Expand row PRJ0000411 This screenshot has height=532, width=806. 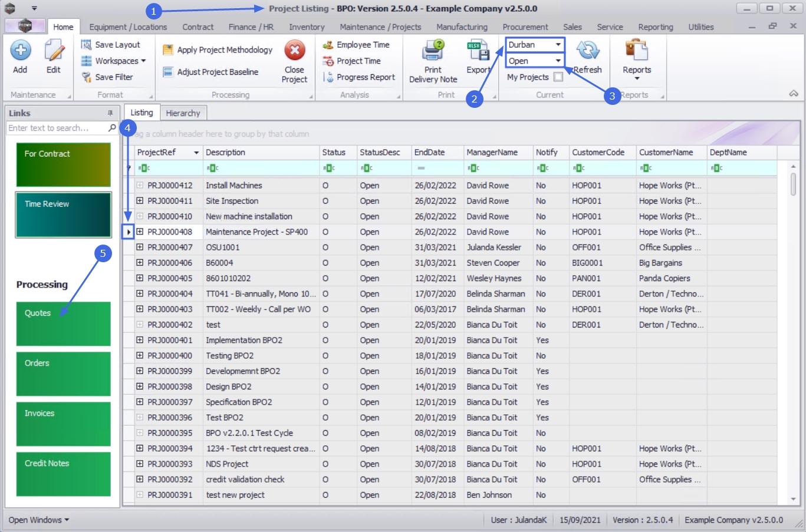tap(140, 201)
